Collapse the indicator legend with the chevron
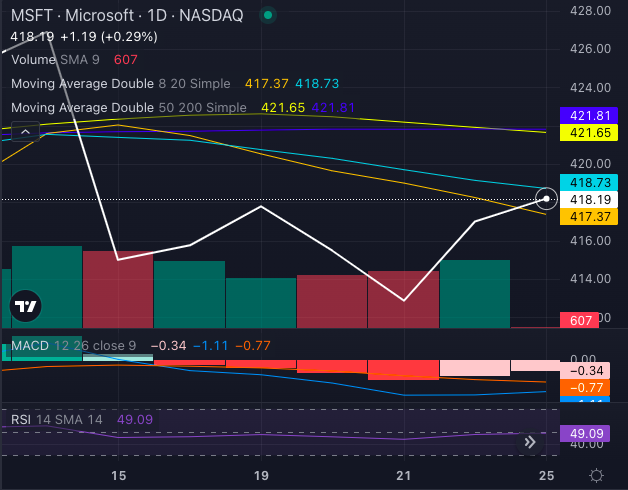This screenshot has width=628, height=490. point(24,130)
